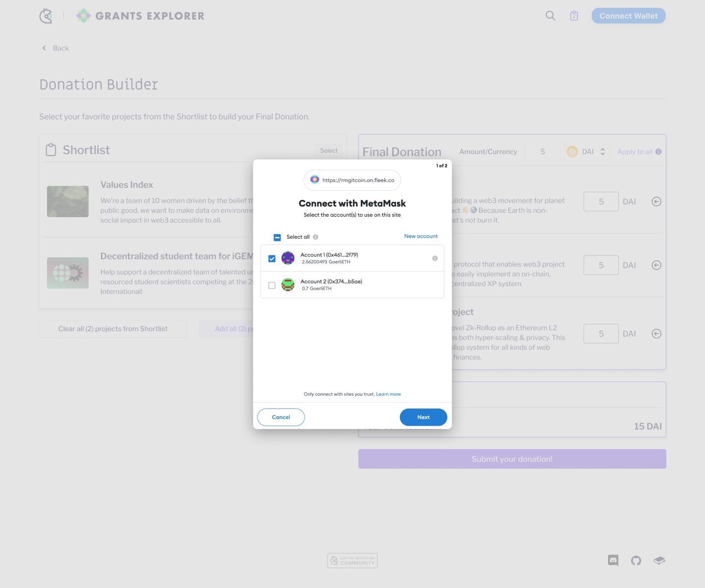Uncheck the Account 1 checkbox
The height and width of the screenshot is (588, 705).
[272, 259]
